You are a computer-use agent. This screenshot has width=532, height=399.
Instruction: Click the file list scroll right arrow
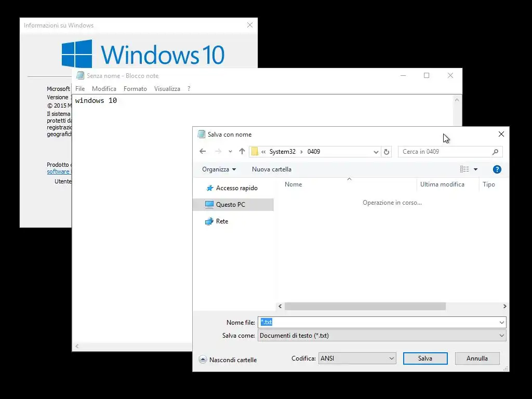click(504, 307)
